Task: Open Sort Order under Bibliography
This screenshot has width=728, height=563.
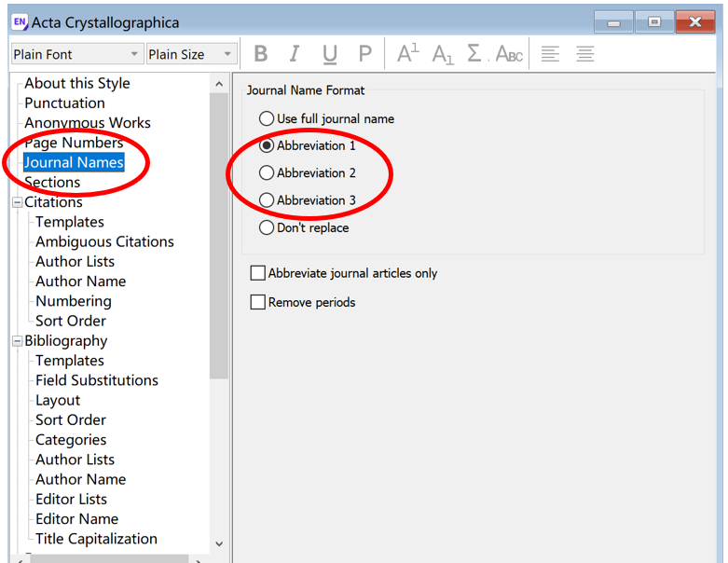Action: pyautogui.click(x=71, y=420)
